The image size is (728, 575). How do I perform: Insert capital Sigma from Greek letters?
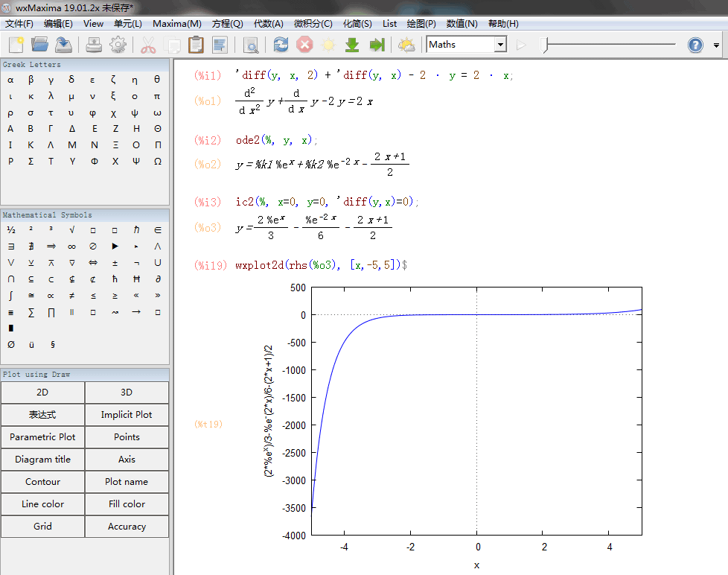click(x=31, y=161)
